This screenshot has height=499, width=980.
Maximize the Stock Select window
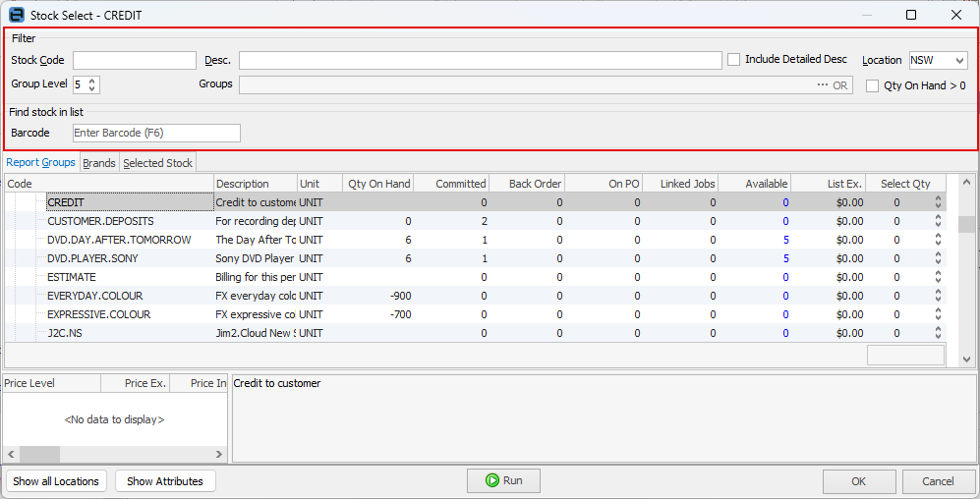point(911,15)
